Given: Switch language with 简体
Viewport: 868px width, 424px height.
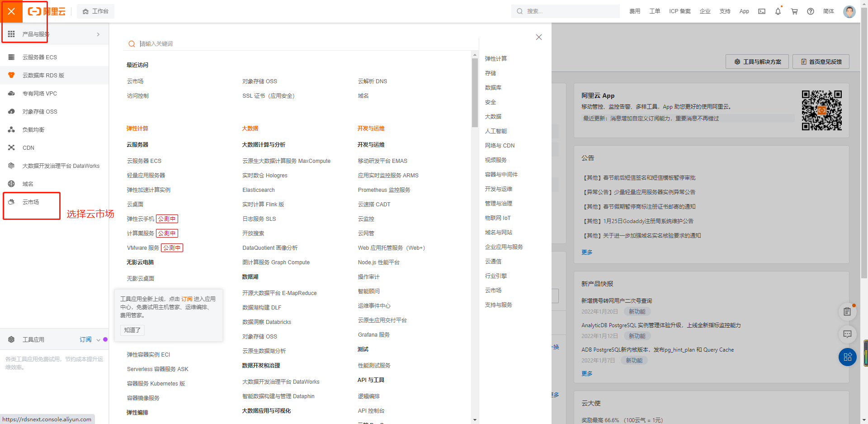Looking at the screenshot, I should 829,11.
